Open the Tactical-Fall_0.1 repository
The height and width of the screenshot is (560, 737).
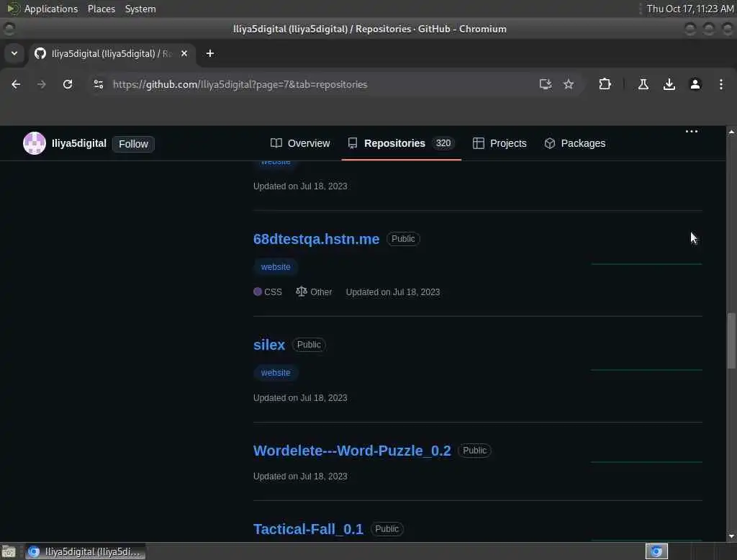coord(308,529)
